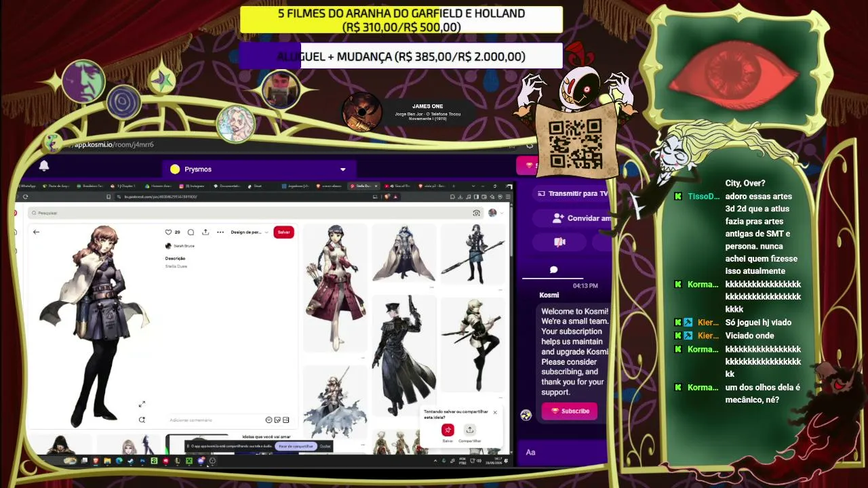The height and width of the screenshot is (488, 868).
Task: Toggle the Kosmi camera off icon
Action: [560, 242]
